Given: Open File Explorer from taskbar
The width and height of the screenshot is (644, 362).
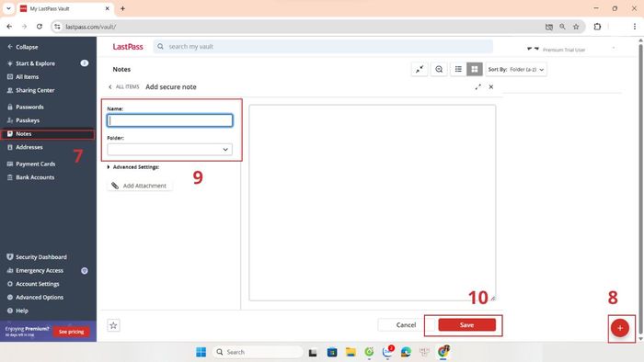Looking at the screenshot, I should pyautogui.click(x=351, y=352).
